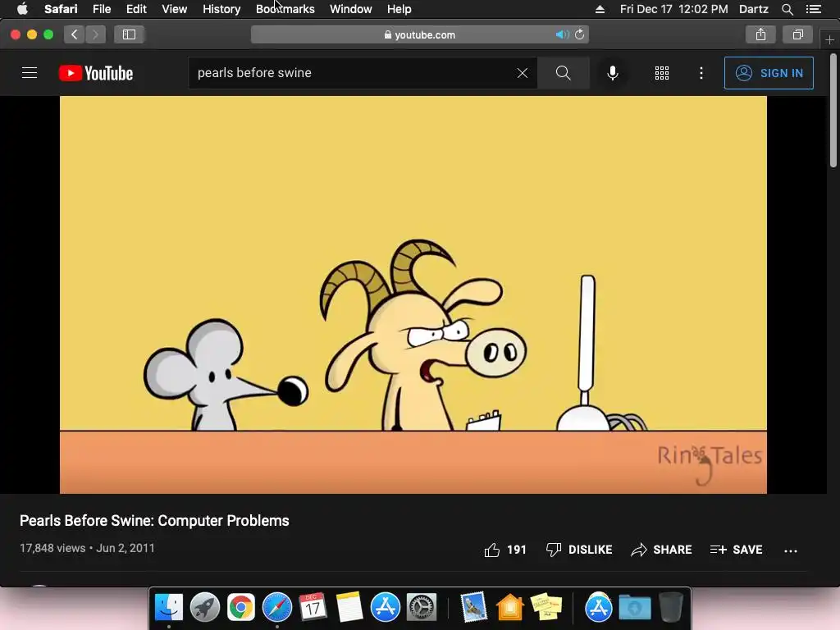Open Home app from the Dock
The height and width of the screenshot is (630, 840).
click(x=509, y=607)
